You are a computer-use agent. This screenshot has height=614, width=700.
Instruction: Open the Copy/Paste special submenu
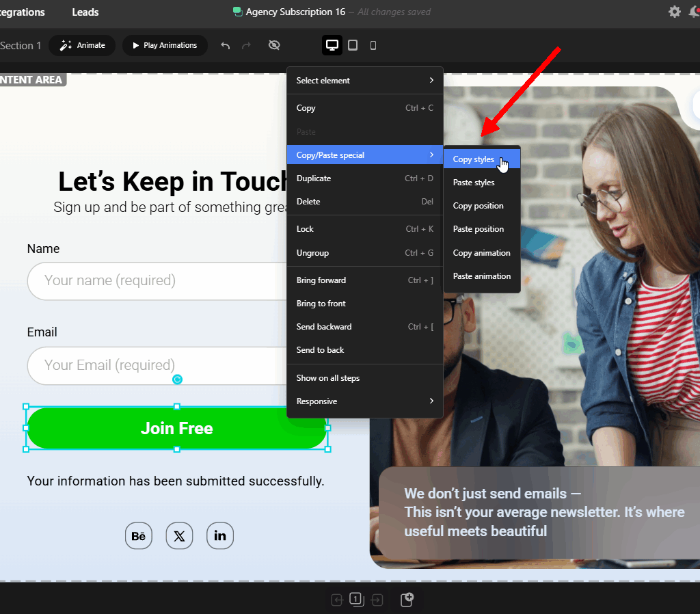tap(365, 155)
